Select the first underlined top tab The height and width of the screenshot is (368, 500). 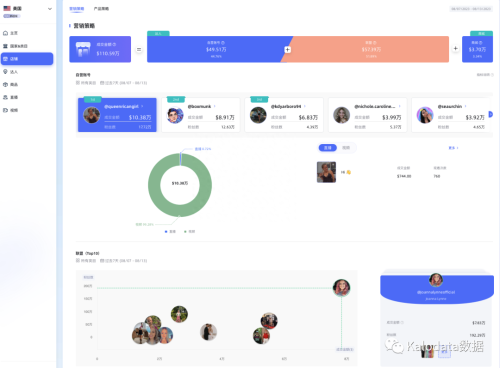coord(77,9)
